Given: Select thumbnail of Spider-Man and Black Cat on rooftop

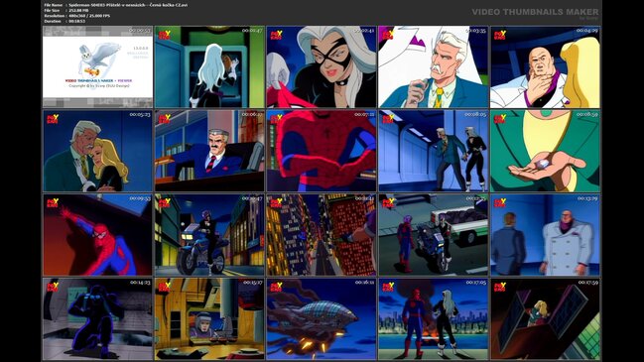Looking at the screenshot, I should [434, 319].
